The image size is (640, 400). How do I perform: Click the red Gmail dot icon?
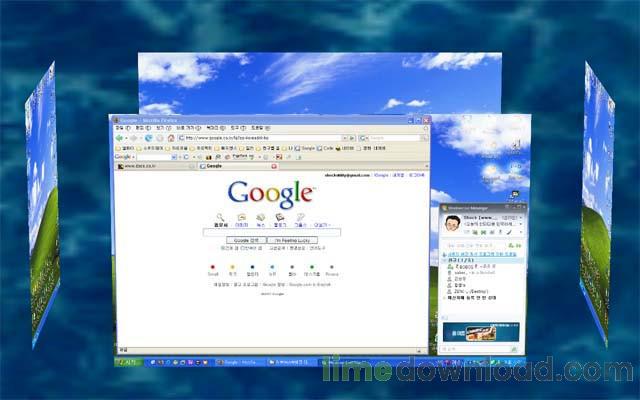212,268
